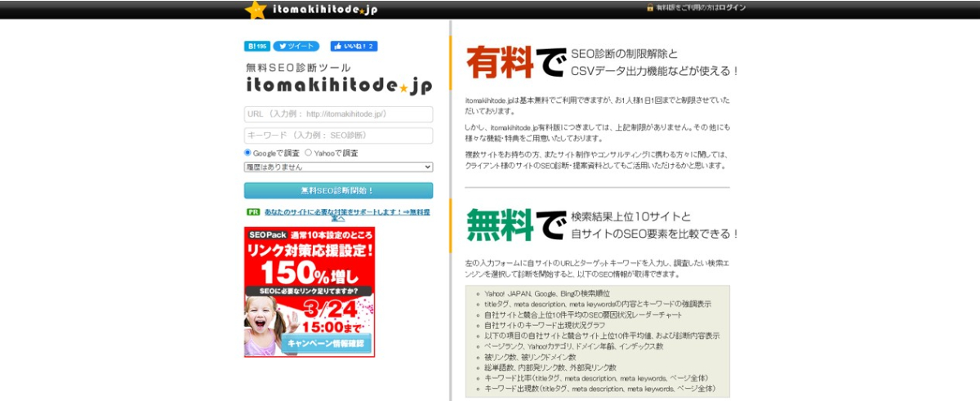Click the itomakihitode.jp title logo above form

point(338,85)
